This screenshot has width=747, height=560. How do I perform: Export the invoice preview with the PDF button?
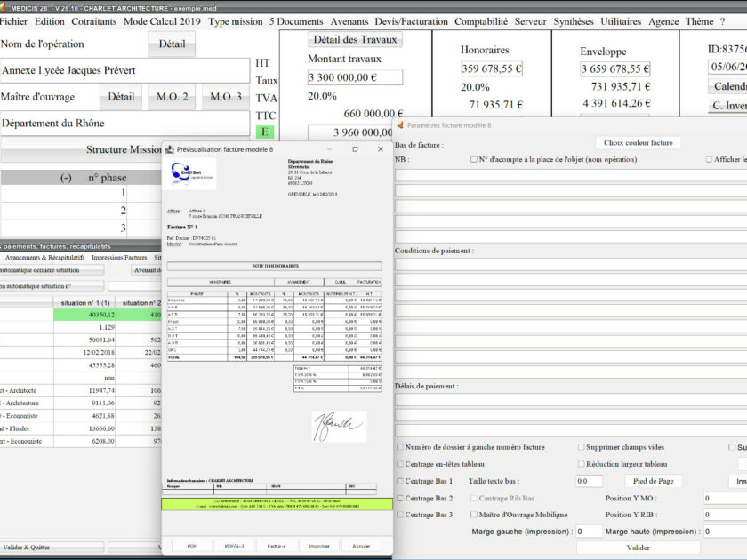[191, 546]
